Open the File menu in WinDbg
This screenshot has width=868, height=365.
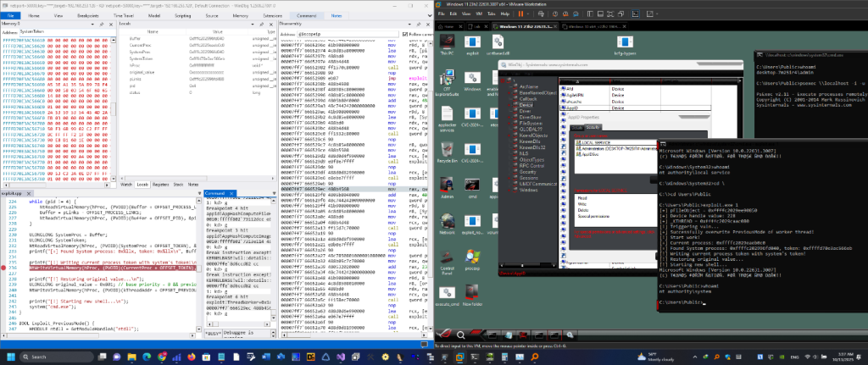tap(12, 14)
